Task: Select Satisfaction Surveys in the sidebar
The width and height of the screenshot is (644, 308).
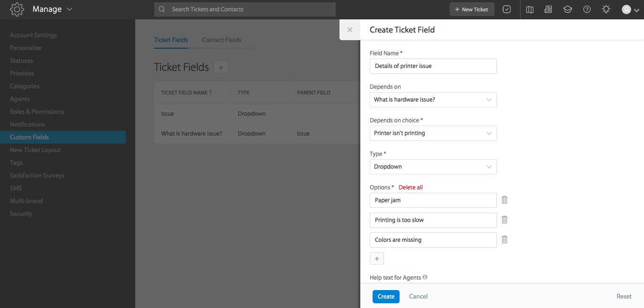Action: coord(37,175)
